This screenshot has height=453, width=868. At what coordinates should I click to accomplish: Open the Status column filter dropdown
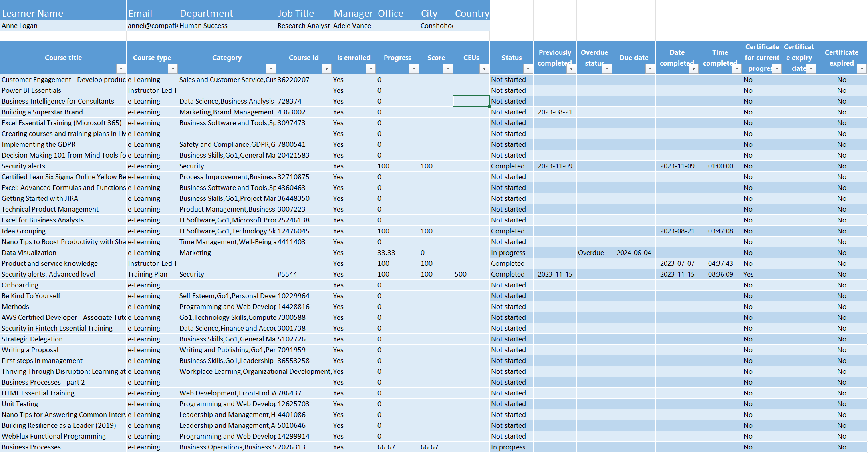(x=528, y=68)
